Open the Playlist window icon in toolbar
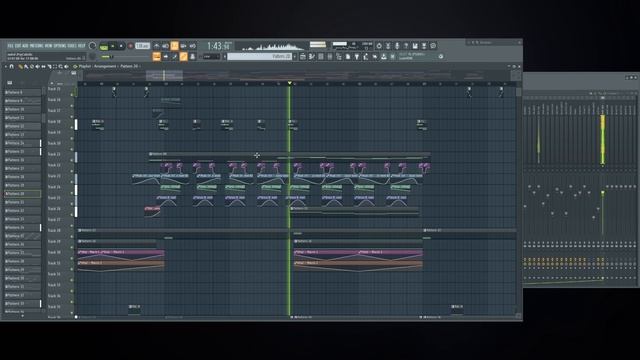 pos(302,57)
